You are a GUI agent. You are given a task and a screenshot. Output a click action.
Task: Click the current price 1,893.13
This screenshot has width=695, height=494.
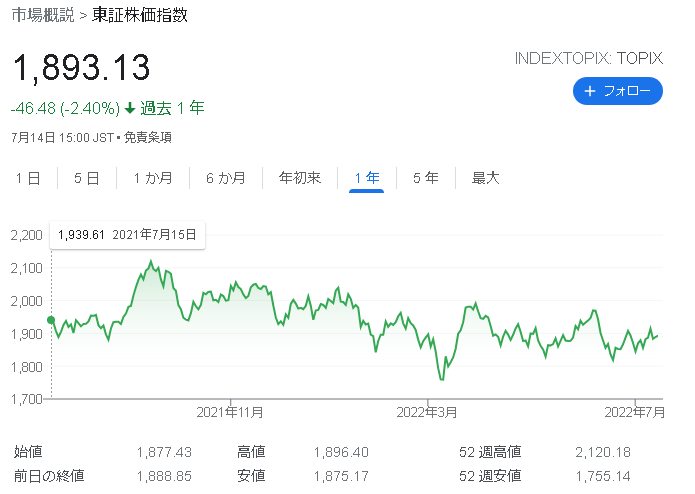[81, 68]
